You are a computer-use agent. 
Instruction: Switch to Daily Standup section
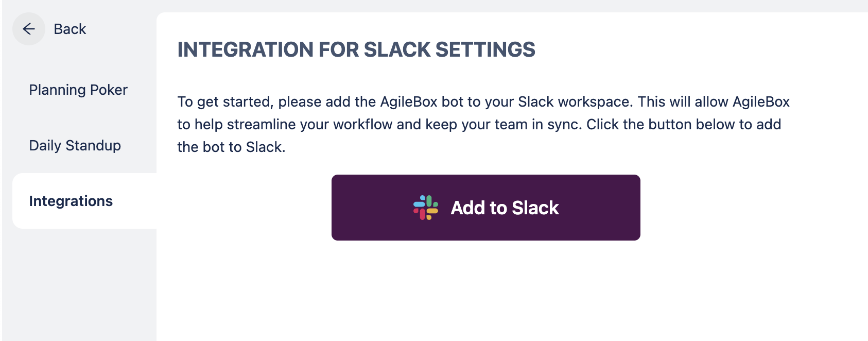(75, 146)
